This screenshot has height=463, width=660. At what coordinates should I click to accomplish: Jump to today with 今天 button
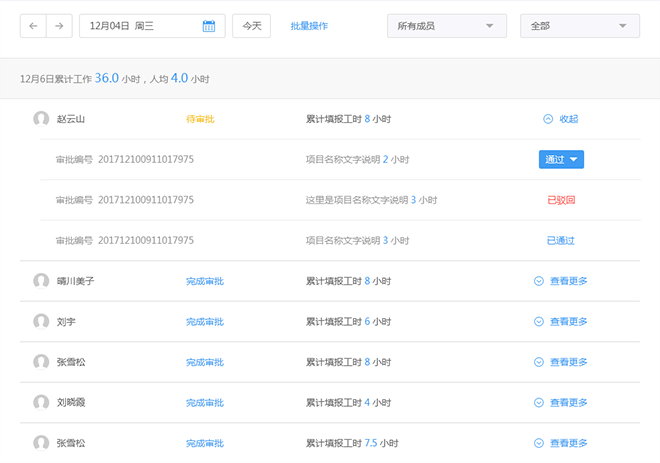(x=251, y=26)
